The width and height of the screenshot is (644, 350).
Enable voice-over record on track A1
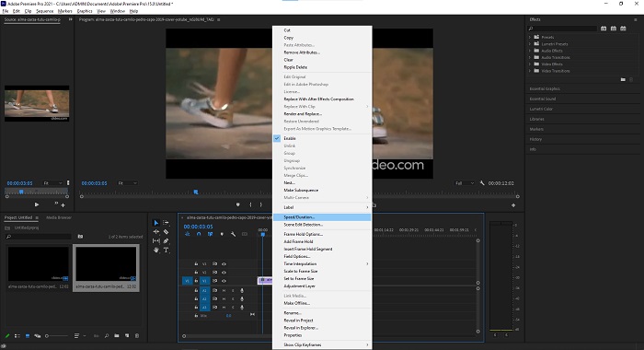[242, 290]
